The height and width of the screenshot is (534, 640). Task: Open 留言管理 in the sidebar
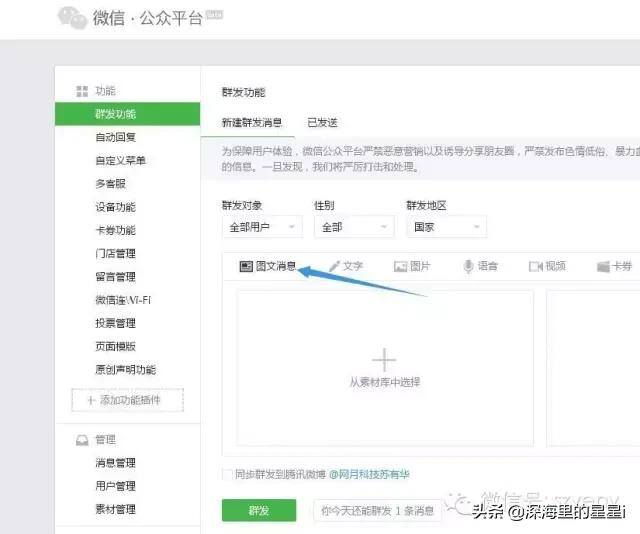pyautogui.click(x=116, y=277)
